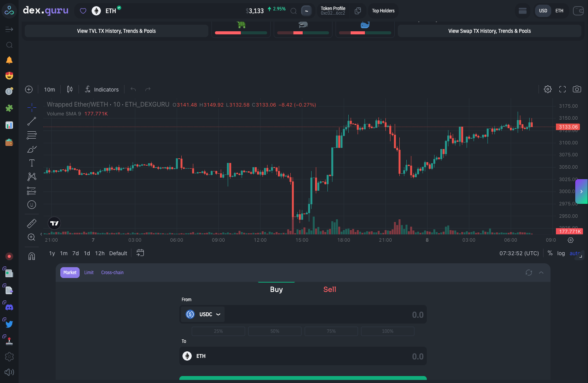Collapse the swap panel with the chevron
This screenshot has height=383, width=588.
click(541, 273)
